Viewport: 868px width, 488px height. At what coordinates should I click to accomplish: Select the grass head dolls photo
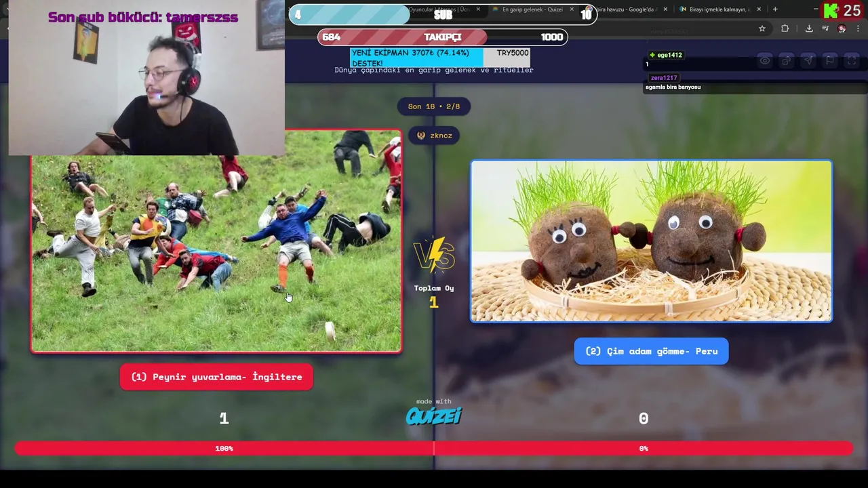click(651, 241)
